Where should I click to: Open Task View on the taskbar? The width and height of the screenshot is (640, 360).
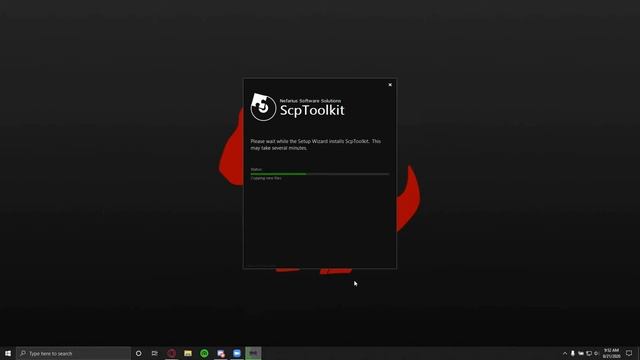coord(155,353)
